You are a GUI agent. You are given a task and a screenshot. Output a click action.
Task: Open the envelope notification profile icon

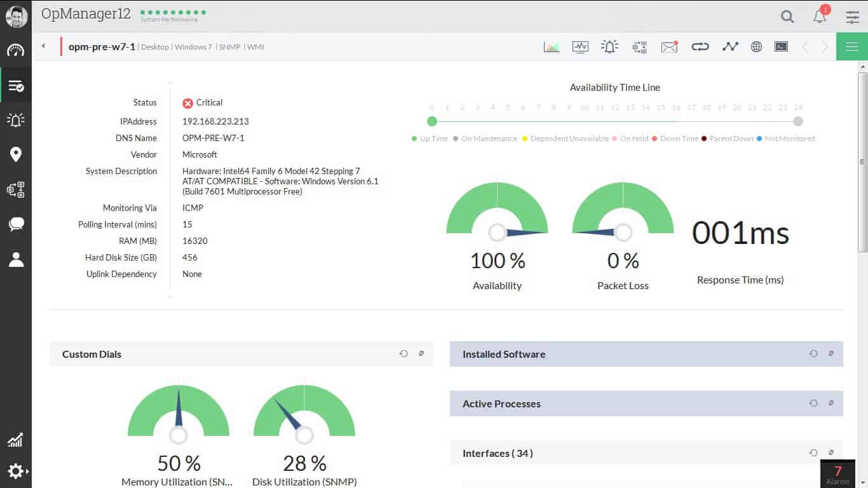pos(669,46)
